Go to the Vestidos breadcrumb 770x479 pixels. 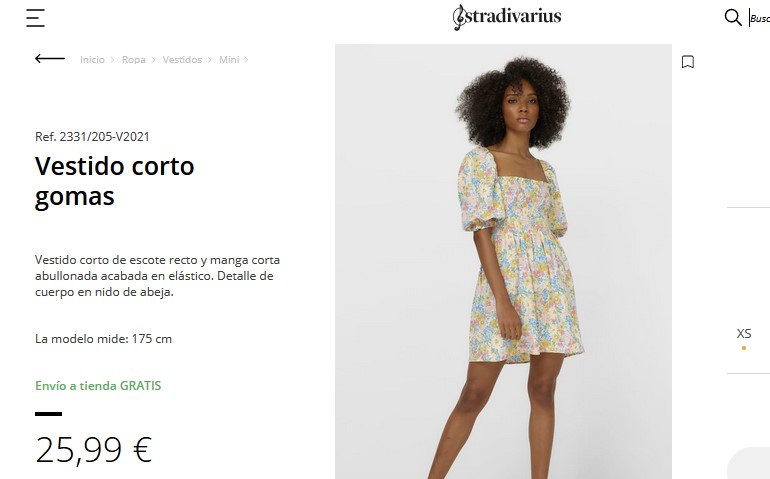[x=182, y=59]
